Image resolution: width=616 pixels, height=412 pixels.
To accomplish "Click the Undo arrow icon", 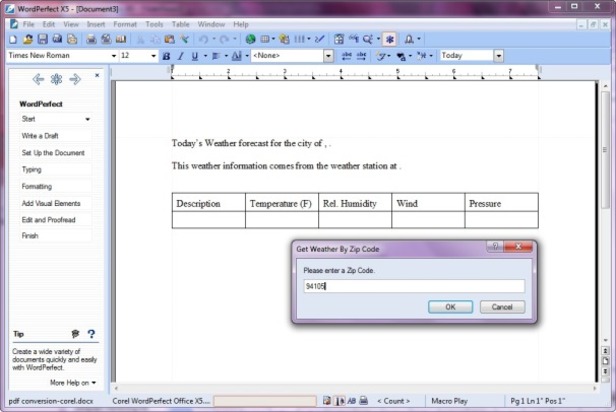I will tap(204, 39).
